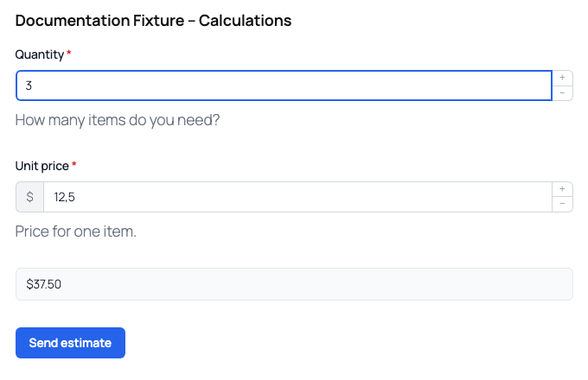Viewport: 588px width, 380px height.
Task: Click the red asterisk beside Quantity
Action: pos(69,53)
